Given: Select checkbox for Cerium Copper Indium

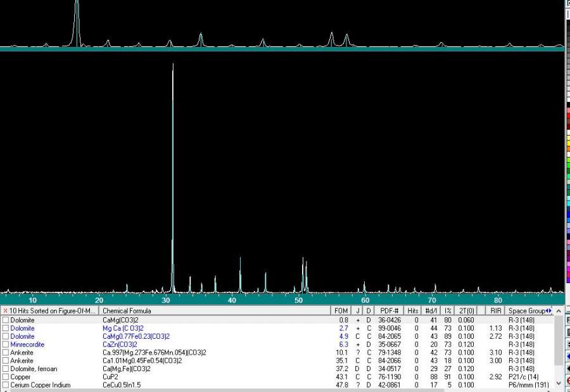Looking at the screenshot, I should point(6,385).
